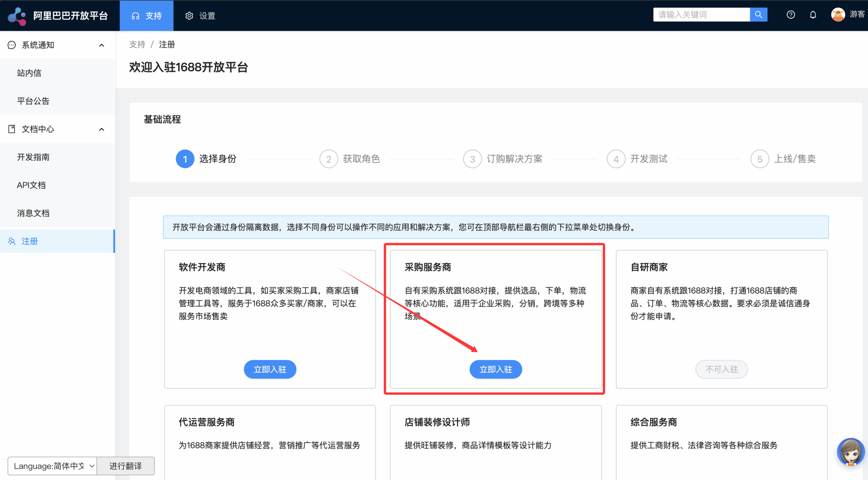
Task: Click the 文档中心 bookmark icon
Action: coord(11,129)
